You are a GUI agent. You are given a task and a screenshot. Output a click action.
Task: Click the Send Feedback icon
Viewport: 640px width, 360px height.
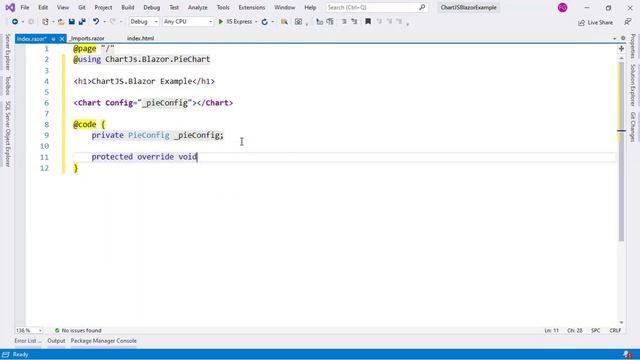pyautogui.click(x=628, y=22)
